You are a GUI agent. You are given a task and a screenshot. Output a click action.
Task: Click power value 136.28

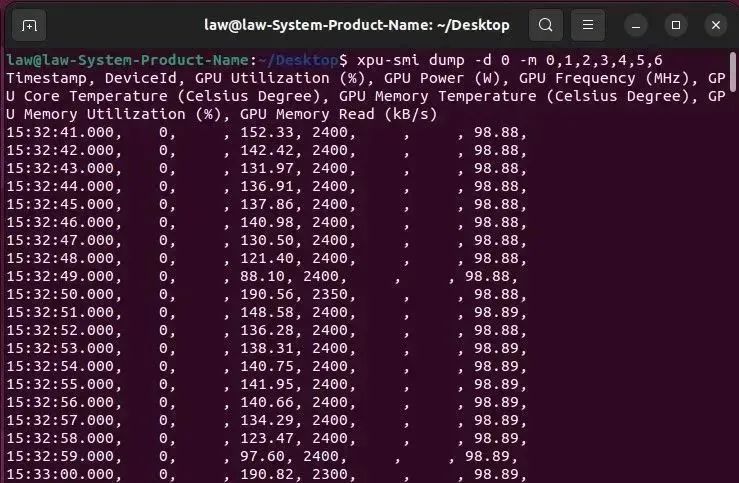pos(267,330)
